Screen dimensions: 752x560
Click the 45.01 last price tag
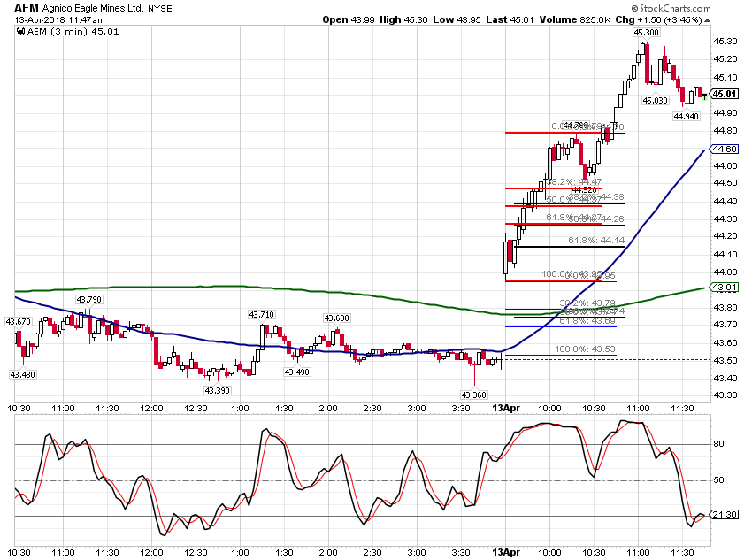pos(724,94)
